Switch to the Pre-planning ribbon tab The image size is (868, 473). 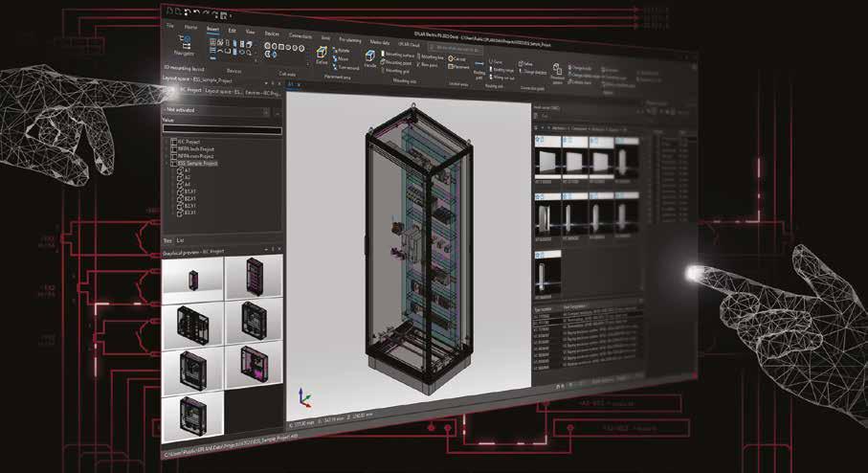point(350,40)
